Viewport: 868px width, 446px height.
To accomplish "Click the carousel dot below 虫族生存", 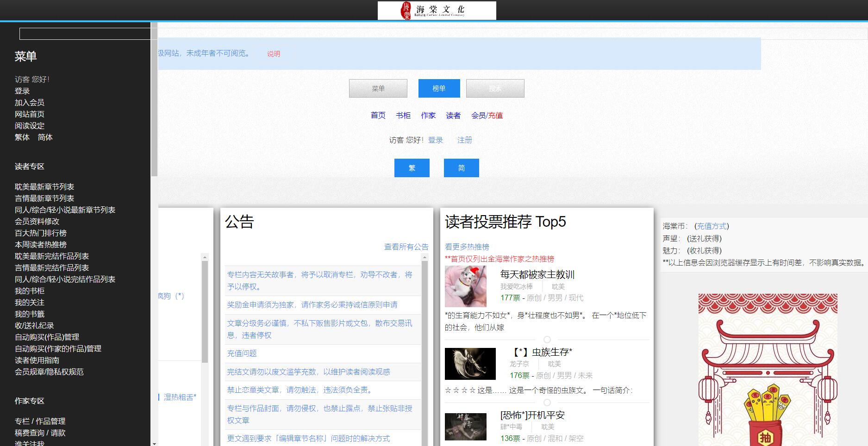I will pos(547,403).
